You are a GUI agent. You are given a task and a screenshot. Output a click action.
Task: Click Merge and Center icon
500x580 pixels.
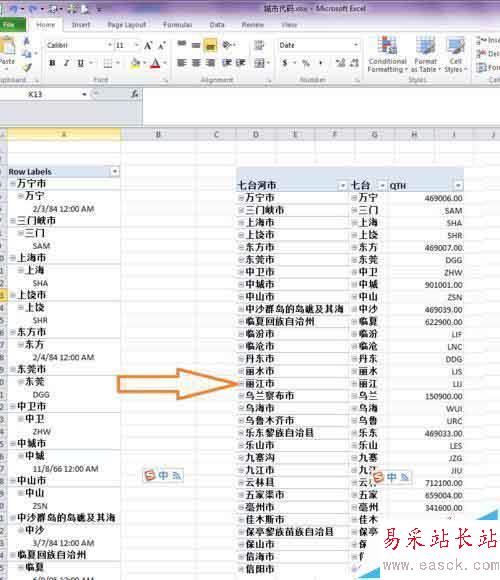click(x=259, y=63)
